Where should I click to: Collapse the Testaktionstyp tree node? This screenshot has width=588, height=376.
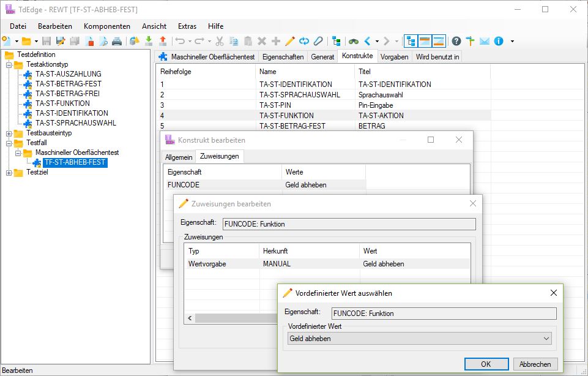[x=9, y=64]
